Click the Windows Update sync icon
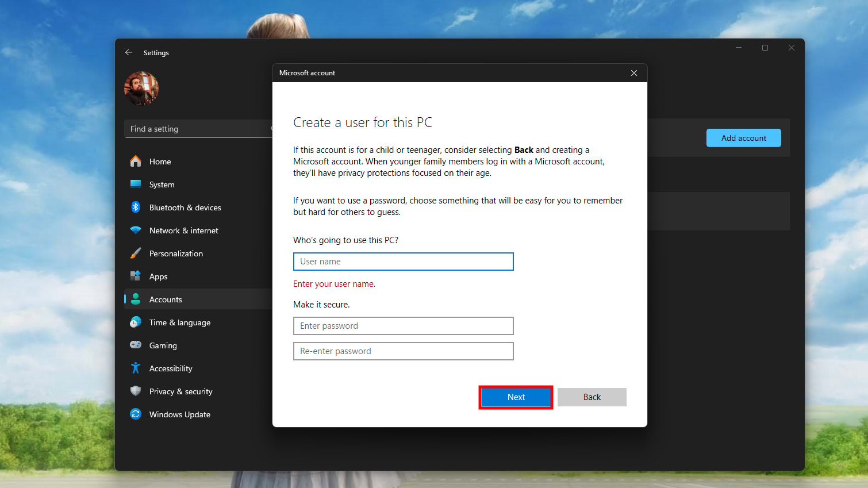The image size is (868, 488). click(136, 414)
